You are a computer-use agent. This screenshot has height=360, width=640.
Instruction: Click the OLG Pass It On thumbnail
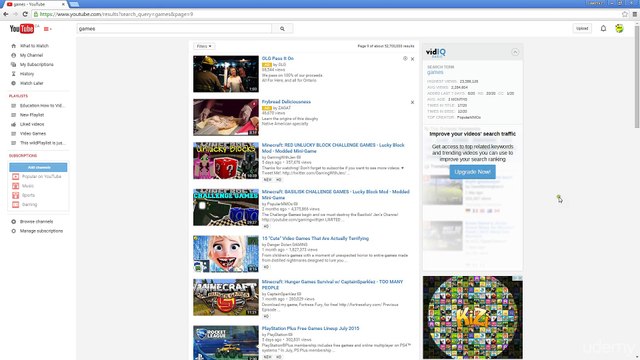pyautogui.click(x=226, y=74)
